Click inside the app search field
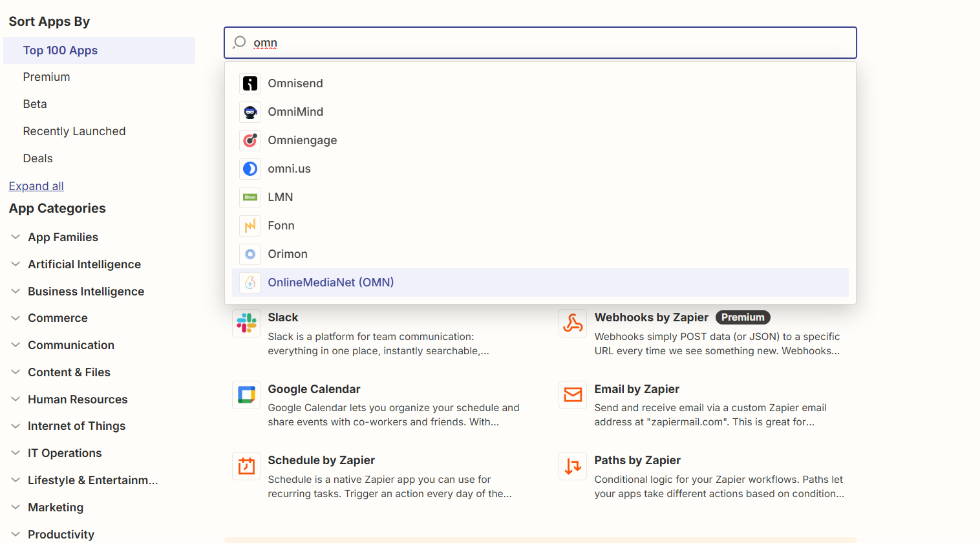Screen dimensions: 980x543 453,42
